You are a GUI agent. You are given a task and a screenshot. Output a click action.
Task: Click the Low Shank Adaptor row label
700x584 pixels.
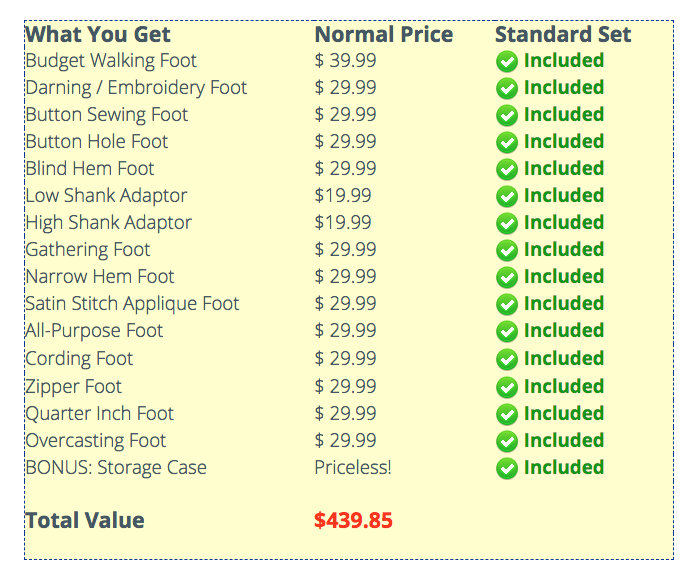coord(106,196)
